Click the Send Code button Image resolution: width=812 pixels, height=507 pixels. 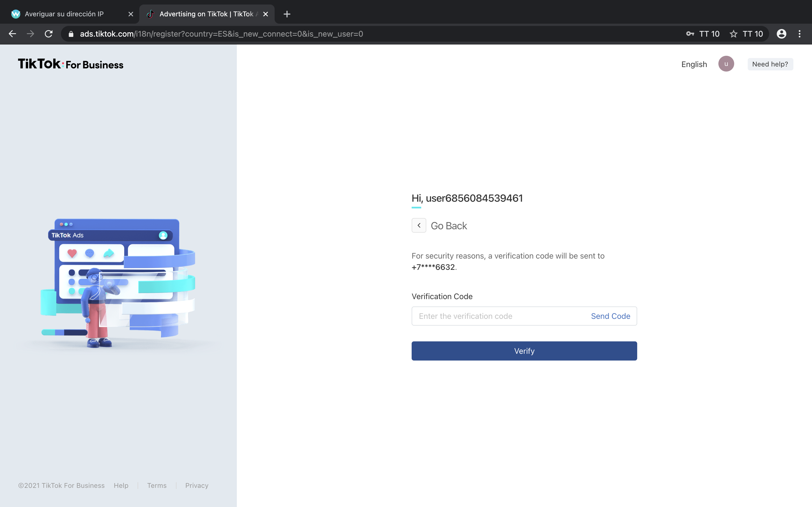610,316
